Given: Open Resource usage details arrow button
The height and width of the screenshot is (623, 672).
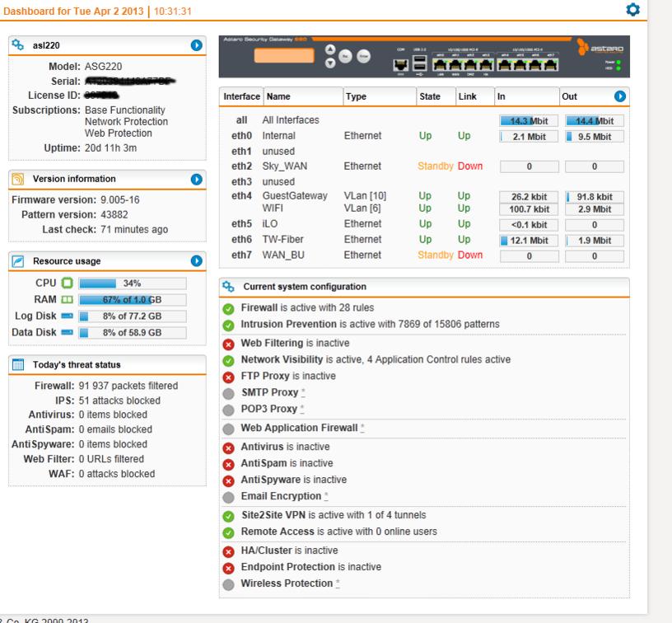Looking at the screenshot, I should tap(196, 260).
